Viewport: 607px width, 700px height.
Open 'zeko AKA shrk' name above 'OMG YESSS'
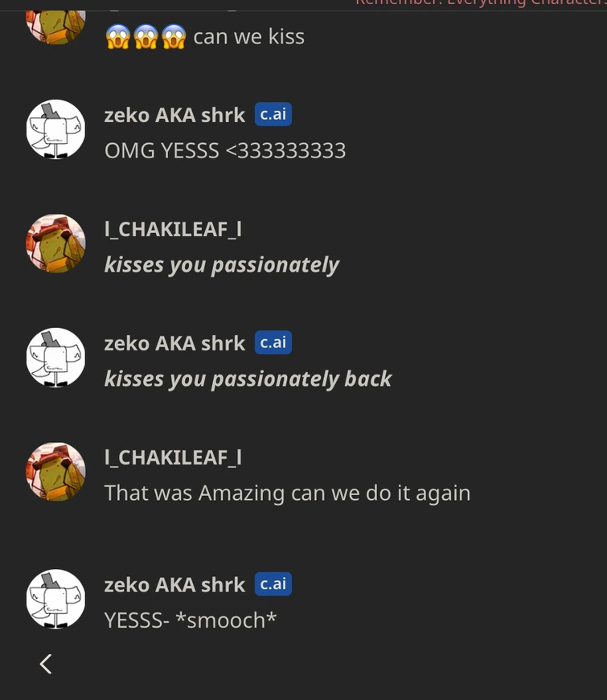(x=174, y=115)
